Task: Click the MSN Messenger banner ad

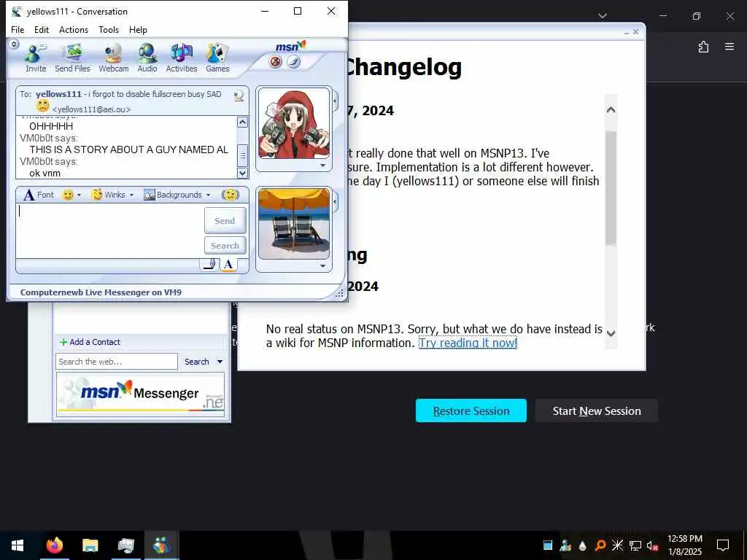Action: 141,394
